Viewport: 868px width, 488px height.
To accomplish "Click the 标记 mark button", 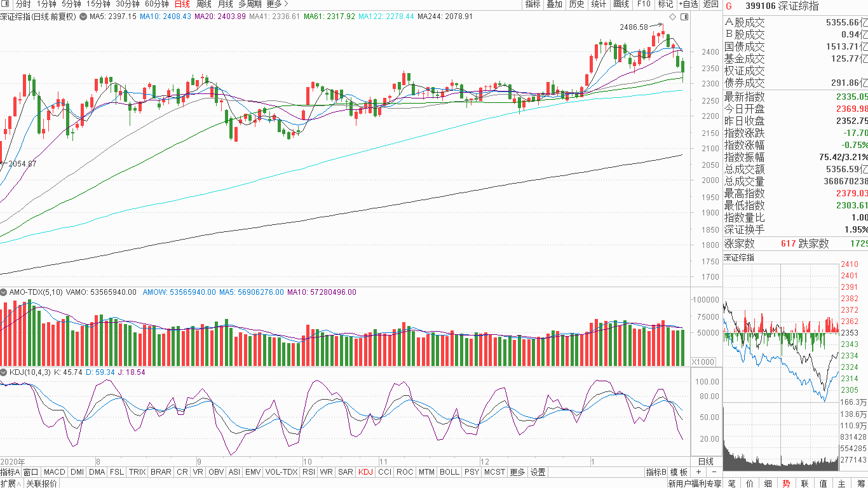I will click(x=665, y=4).
